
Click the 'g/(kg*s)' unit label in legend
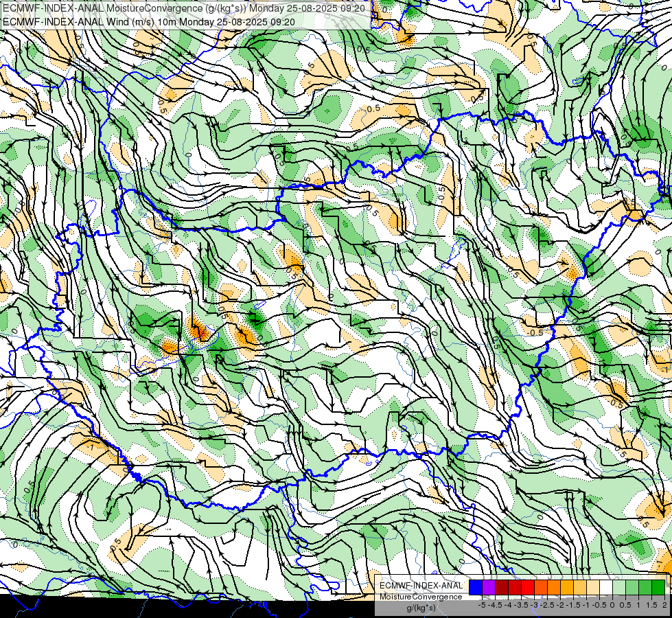point(421,608)
